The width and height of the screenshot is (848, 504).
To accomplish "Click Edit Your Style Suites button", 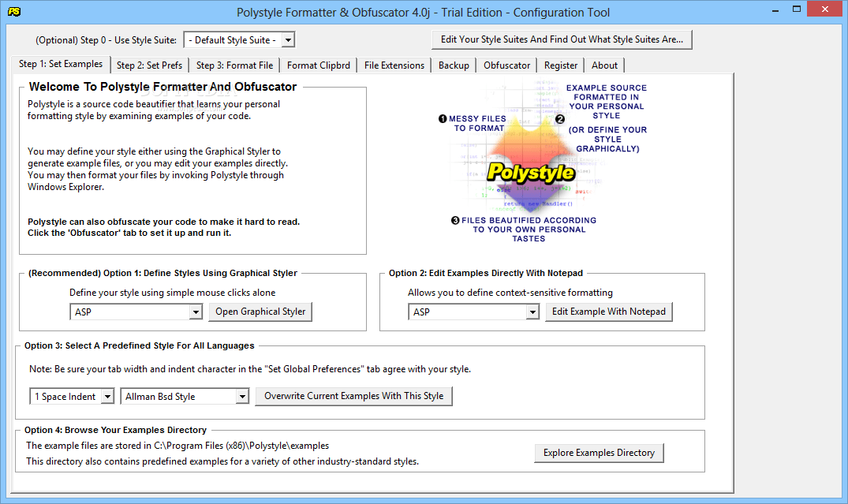I will pyautogui.click(x=562, y=39).
